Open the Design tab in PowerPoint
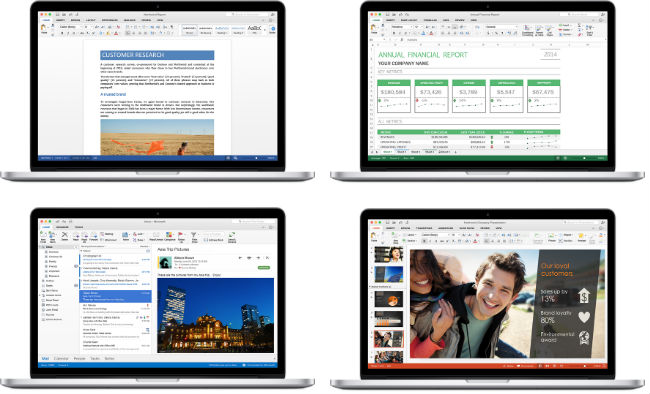Viewport: 650px width, 394px height. (x=405, y=228)
